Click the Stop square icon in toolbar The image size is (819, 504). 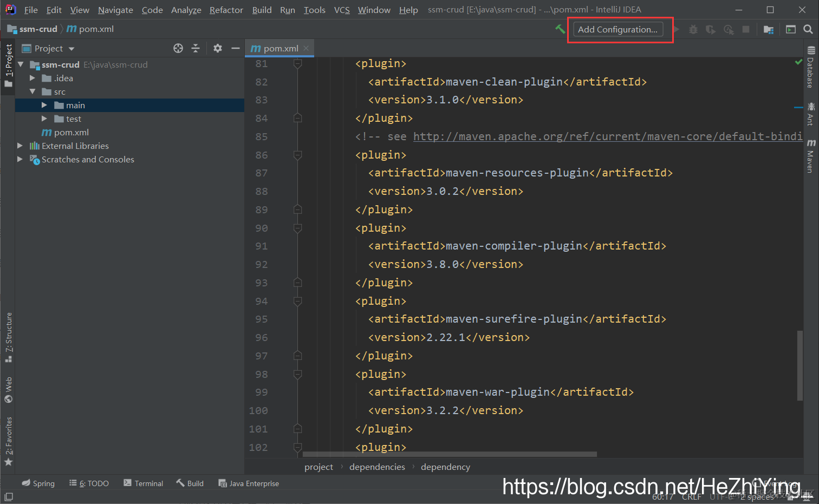[x=746, y=29]
